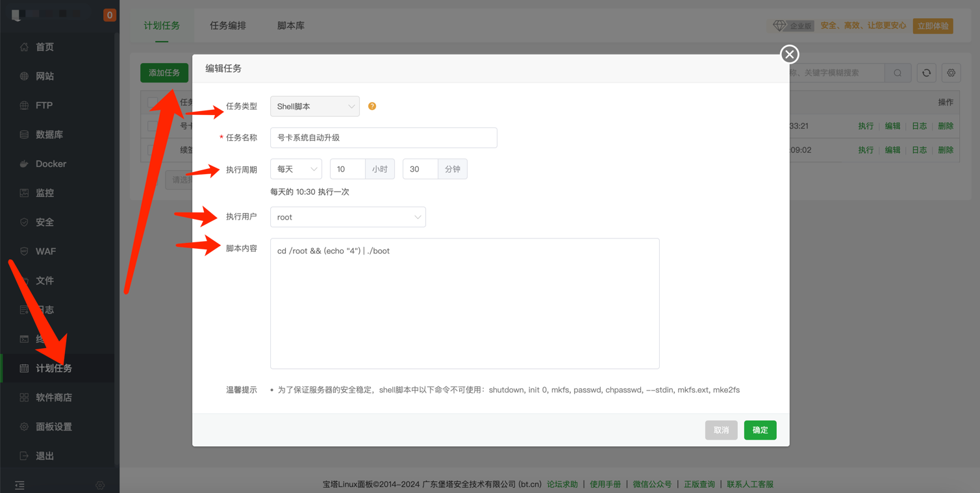This screenshot has width=980, height=493.
Task: Click the refresh icon next to search
Action: pyautogui.click(x=926, y=73)
